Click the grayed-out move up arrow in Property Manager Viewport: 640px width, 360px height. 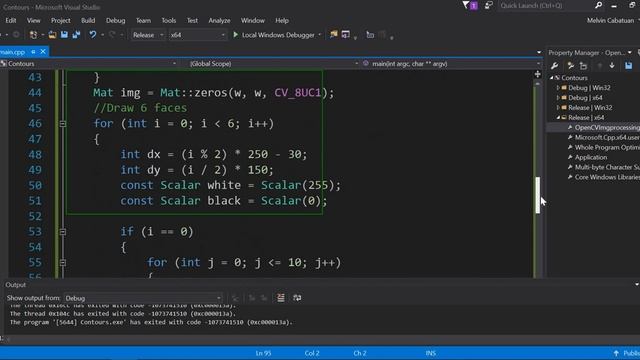(600, 66)
